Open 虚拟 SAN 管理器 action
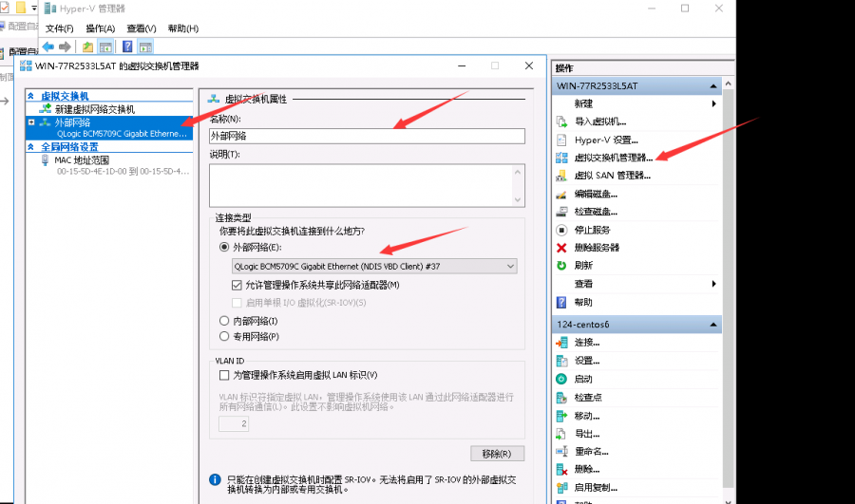855x504 pixels. (612, 176)
